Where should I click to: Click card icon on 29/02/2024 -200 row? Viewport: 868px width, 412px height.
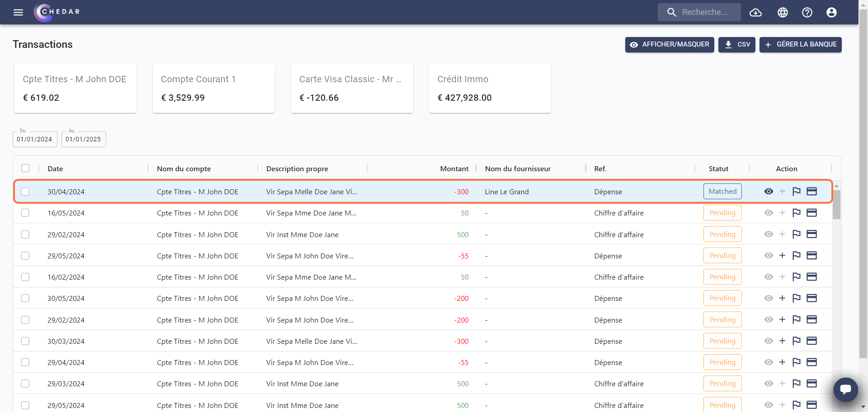(812, 319)
